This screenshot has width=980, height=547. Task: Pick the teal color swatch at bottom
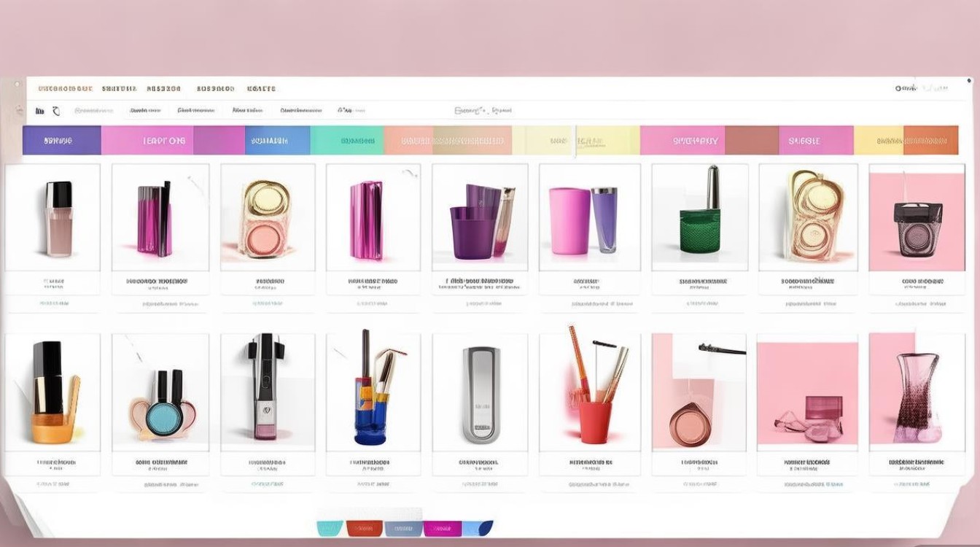coord(330,528)
